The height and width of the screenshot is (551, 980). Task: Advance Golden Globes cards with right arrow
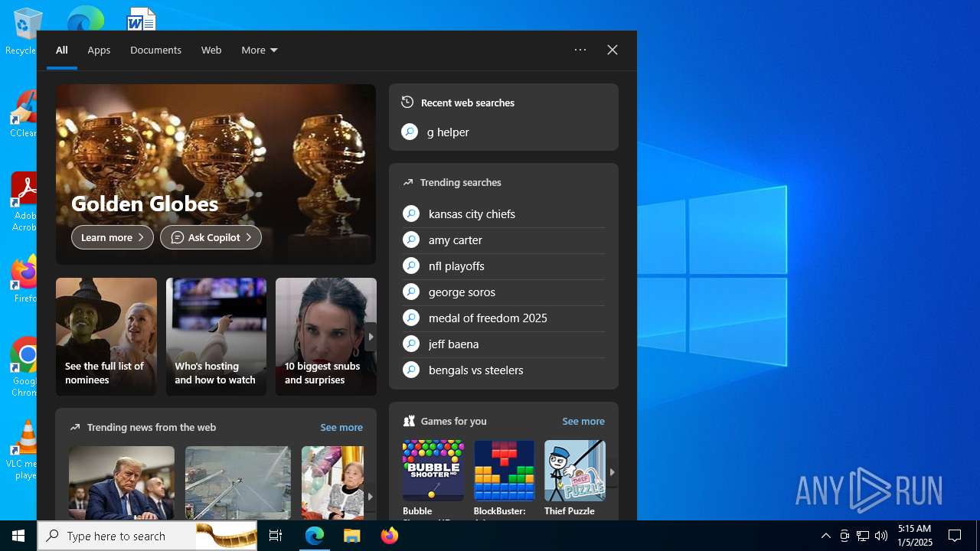click(x=371, y=337)
